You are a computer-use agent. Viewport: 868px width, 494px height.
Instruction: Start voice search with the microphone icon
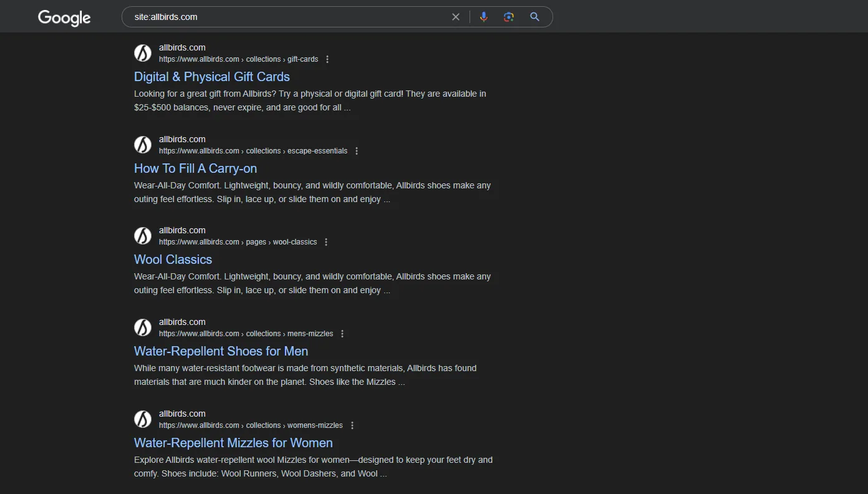click(x=483, y=17)
